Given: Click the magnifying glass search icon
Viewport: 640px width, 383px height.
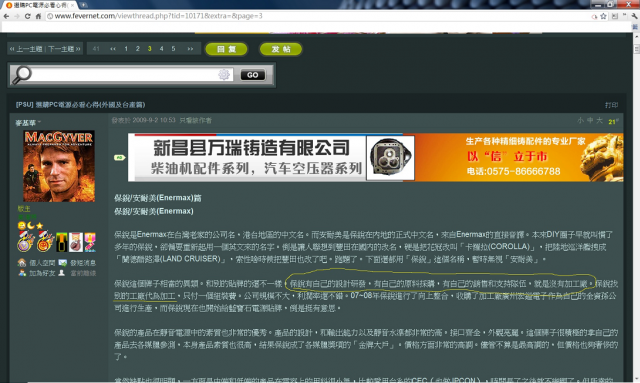Looking at the screenshot, I should pos(22,75).
